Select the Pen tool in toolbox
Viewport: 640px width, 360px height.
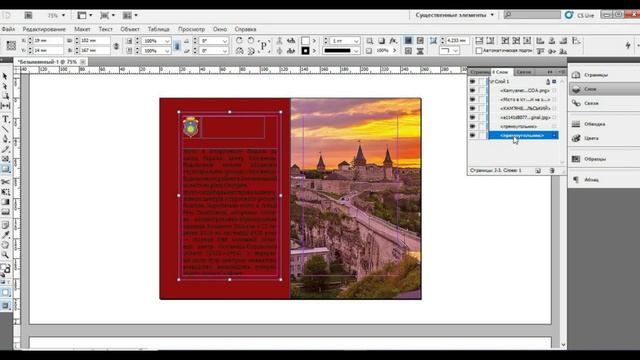click(x=5, y=139)
